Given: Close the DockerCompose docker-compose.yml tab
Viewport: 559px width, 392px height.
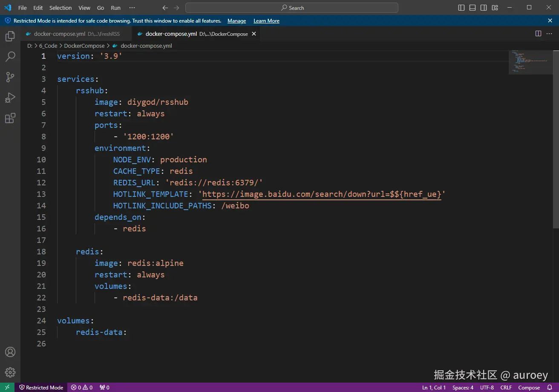Looking at the screenshot, I should (254, 34).
